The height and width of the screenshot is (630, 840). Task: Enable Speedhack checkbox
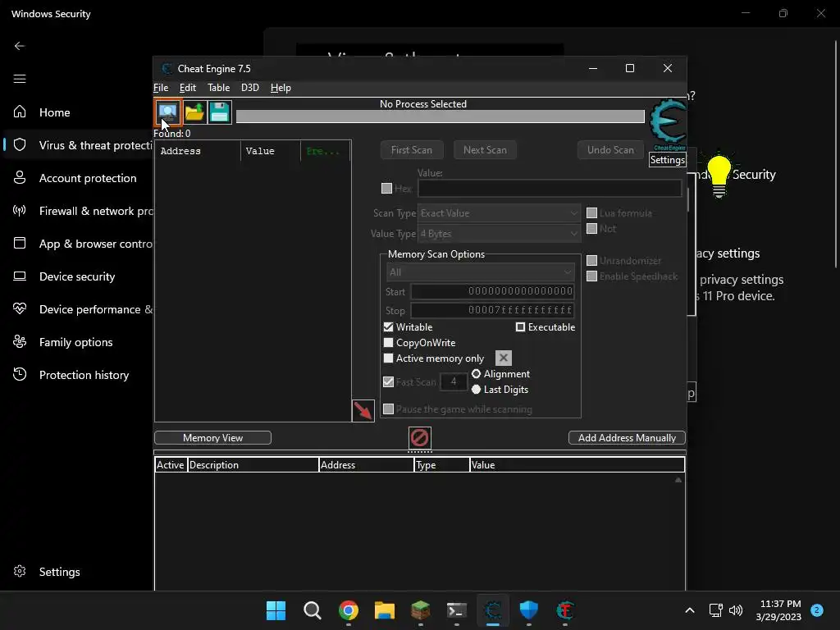pyautogui.click(x=591, y=276)
